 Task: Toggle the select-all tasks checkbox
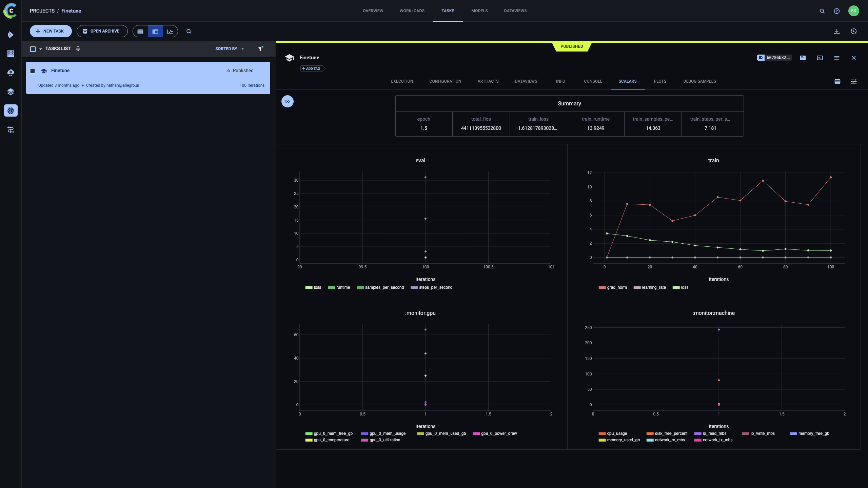[33, 49]
